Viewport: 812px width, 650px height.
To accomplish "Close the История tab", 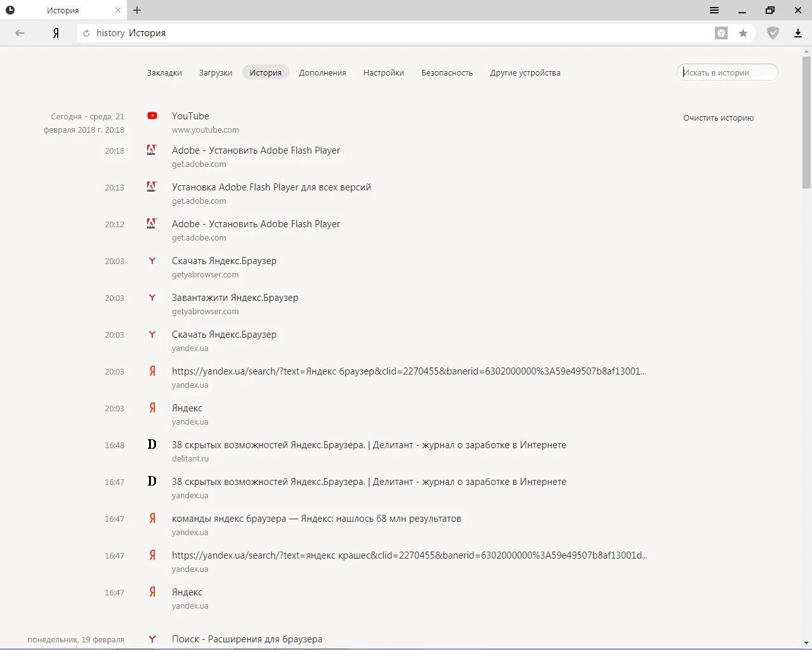I will (118, 10).
